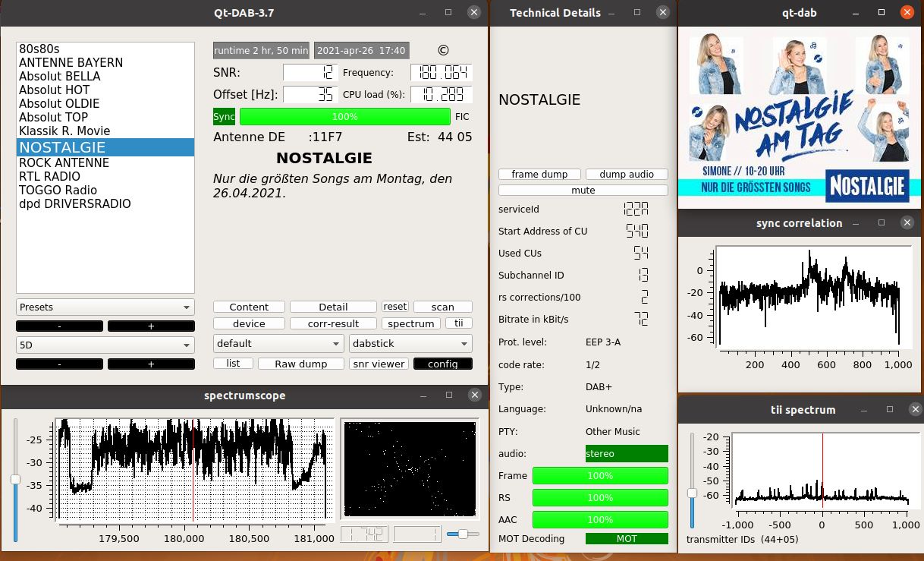Click the Content button
The height and width of the screenshot is (561, 924).
tap(249, 307)
